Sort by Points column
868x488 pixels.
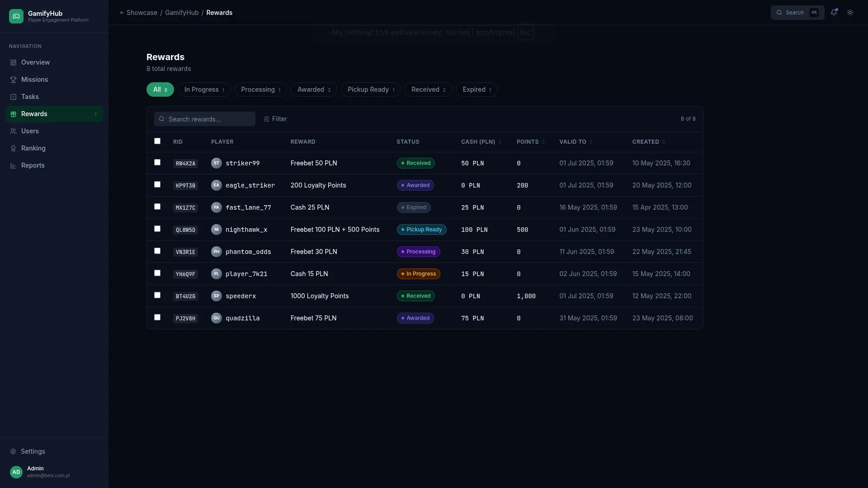[531, 142]
